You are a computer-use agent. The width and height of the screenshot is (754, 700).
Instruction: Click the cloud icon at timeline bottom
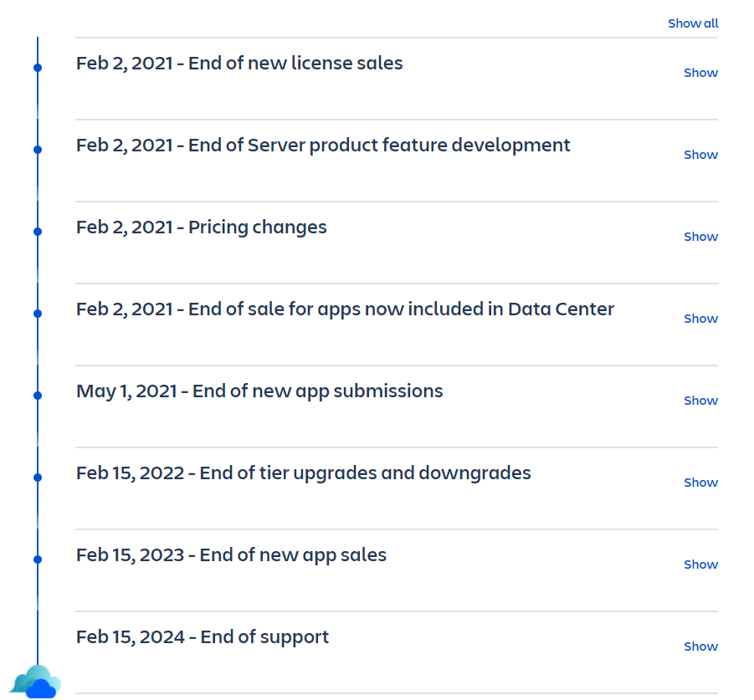(x=36, y=682)
